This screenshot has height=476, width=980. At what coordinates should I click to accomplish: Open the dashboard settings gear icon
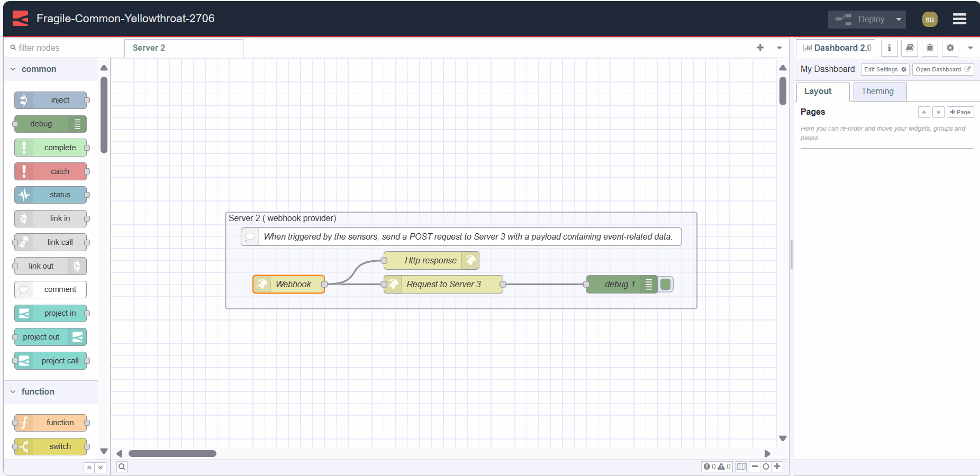pyautogui.click(x=950, y=48)
